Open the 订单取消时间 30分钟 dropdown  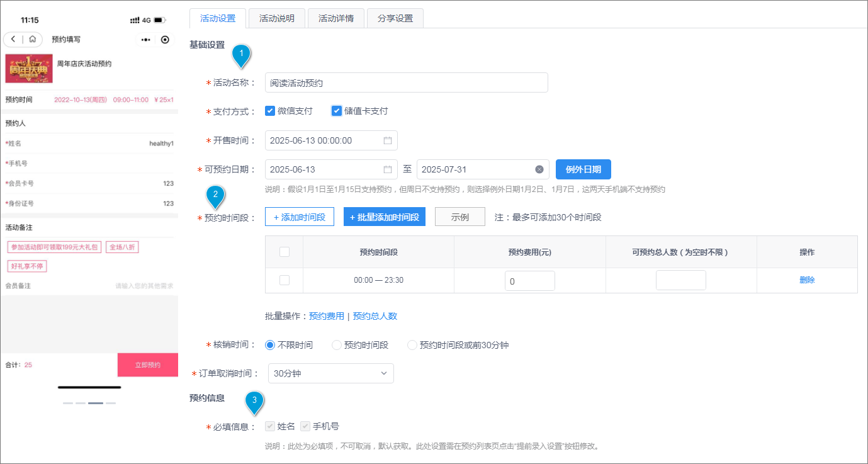331,373
